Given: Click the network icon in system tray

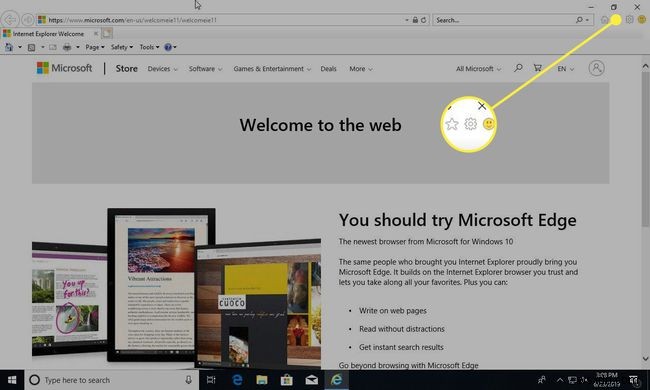Looking at the screenshot, I should [x=572, y=380].
